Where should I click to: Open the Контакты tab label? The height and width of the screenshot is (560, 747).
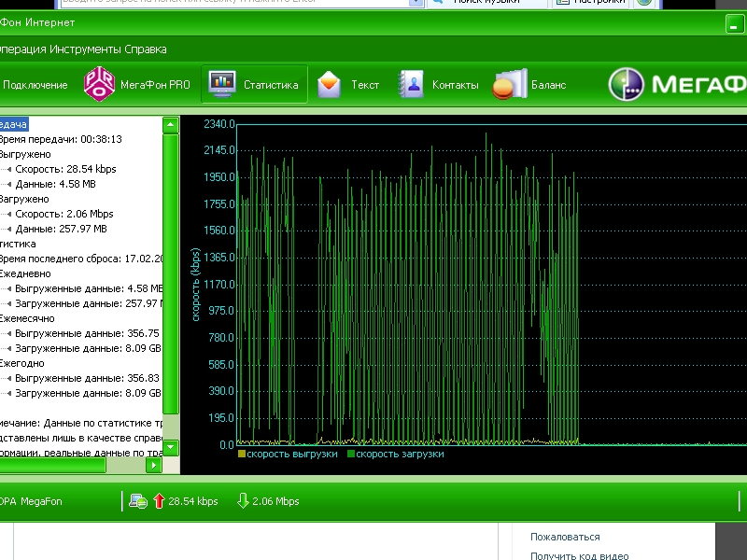coord(456,85)
